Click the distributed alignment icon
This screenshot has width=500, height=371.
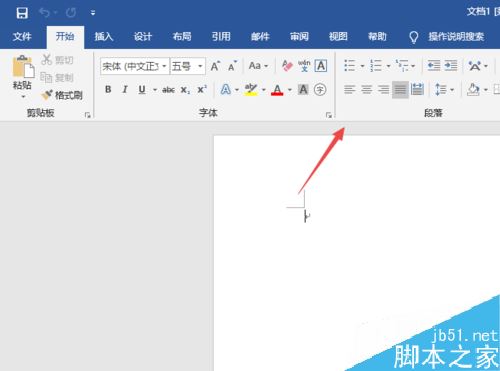[x=417, y=89]
